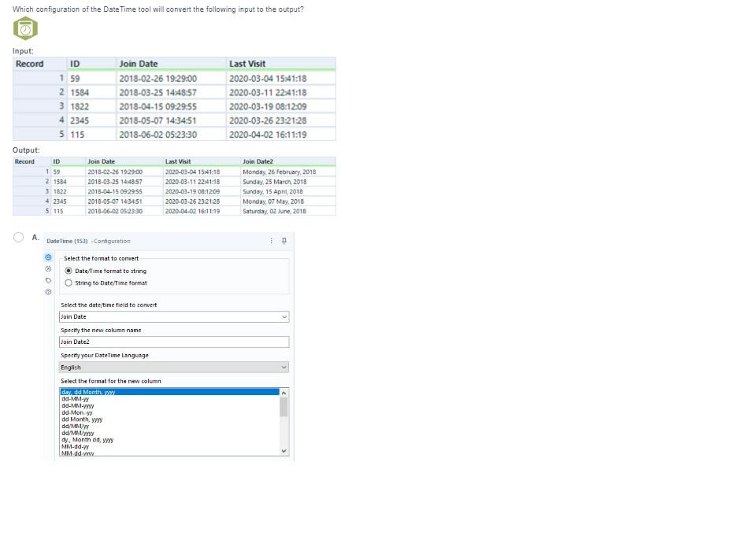Click the green DateTime tool icon
The height and width of the screenshot is (554, 756).
[24, 28]
